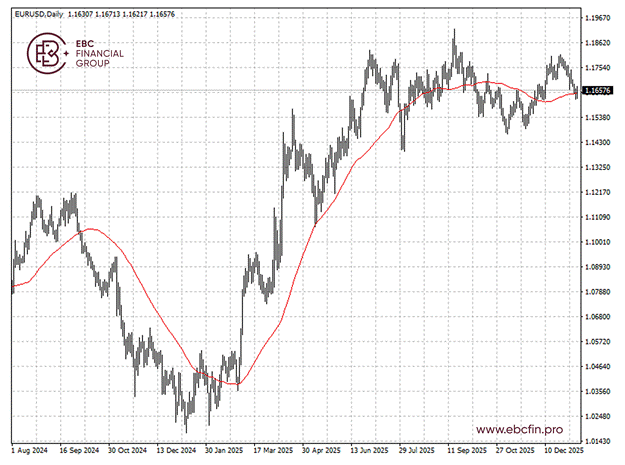Click the 1.01430 price axis label
This screenshot has width=625, height=465.
598,441
